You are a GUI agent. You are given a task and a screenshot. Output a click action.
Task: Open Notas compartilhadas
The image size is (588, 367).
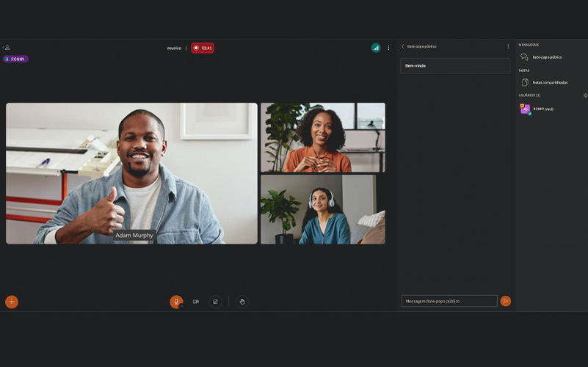(x=549, y=82)
